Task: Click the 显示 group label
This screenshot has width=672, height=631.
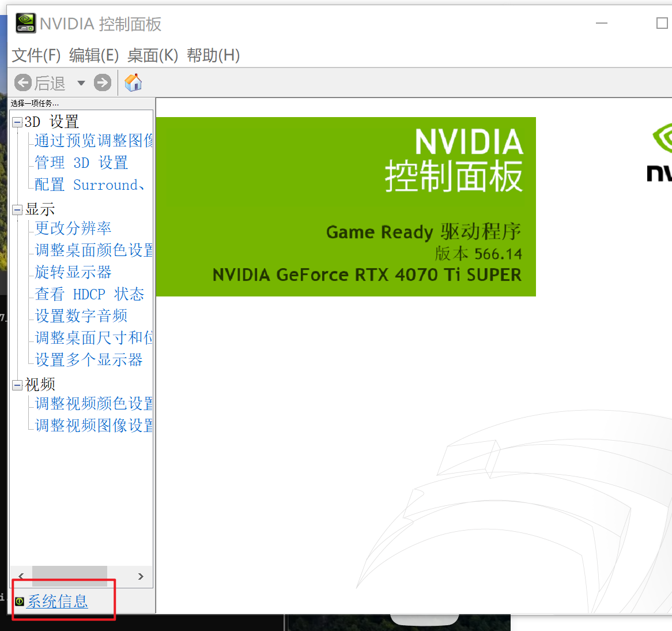Action: tap(40, 210)
